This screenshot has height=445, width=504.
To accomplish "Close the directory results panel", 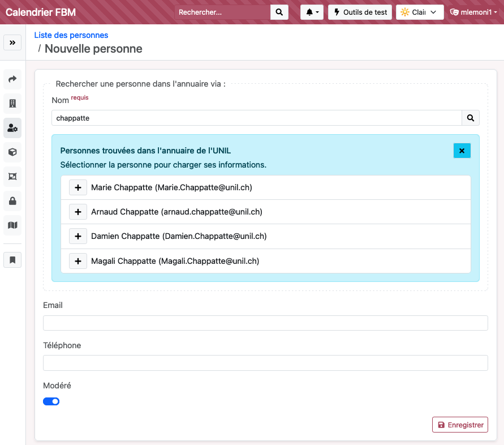I will coord(462,151).
